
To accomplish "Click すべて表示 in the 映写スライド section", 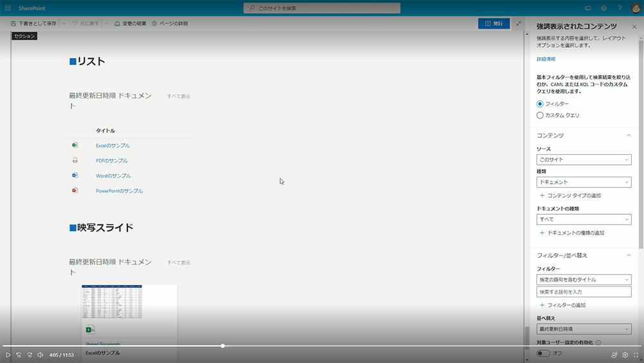I will (x=178, y=262).
